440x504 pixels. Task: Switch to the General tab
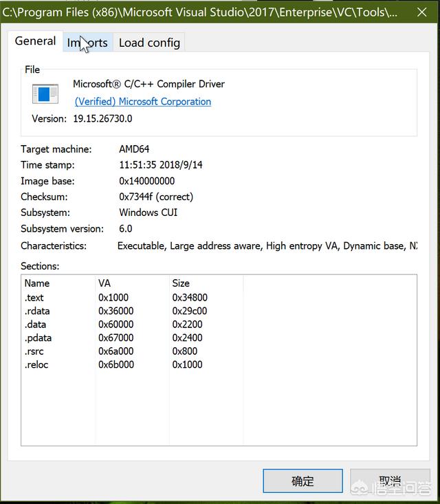pos(35,41)
